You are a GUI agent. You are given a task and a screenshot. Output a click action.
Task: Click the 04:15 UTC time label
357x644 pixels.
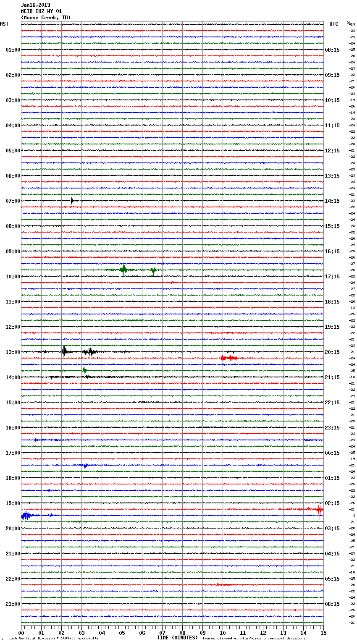[x=332, y=554]
